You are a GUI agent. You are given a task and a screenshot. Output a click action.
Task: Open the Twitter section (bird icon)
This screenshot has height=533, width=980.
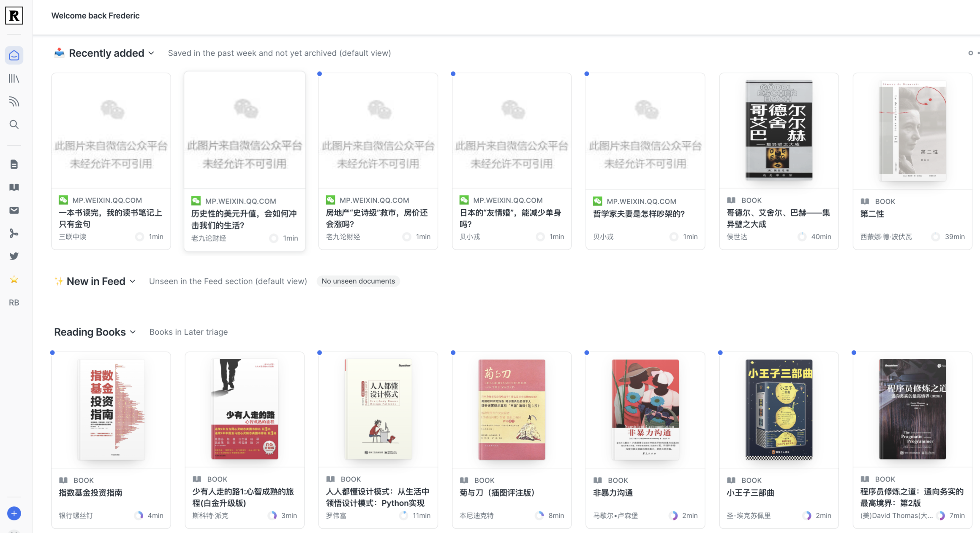[14, 256]
